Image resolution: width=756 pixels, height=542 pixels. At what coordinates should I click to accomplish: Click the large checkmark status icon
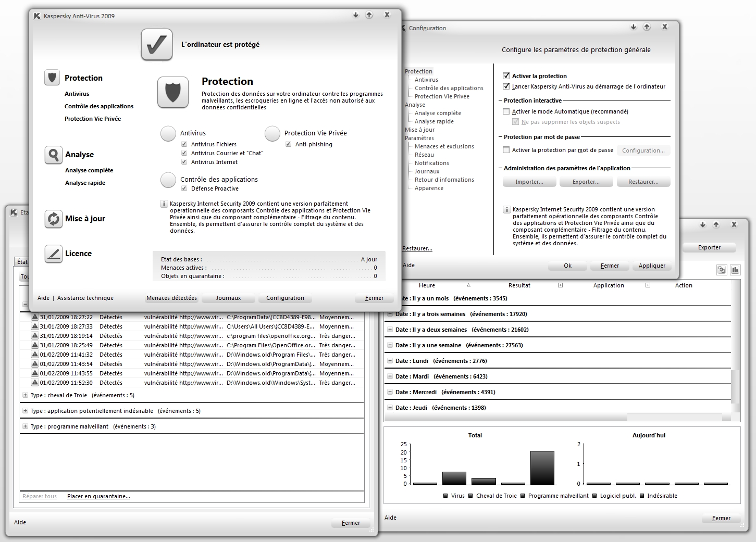pos(156,45)
